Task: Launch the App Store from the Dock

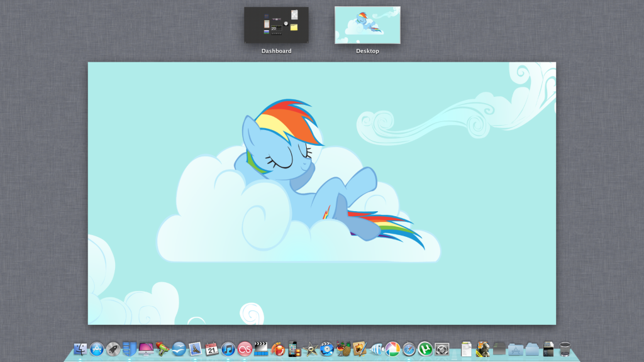Action: click(x=96, y=349)
